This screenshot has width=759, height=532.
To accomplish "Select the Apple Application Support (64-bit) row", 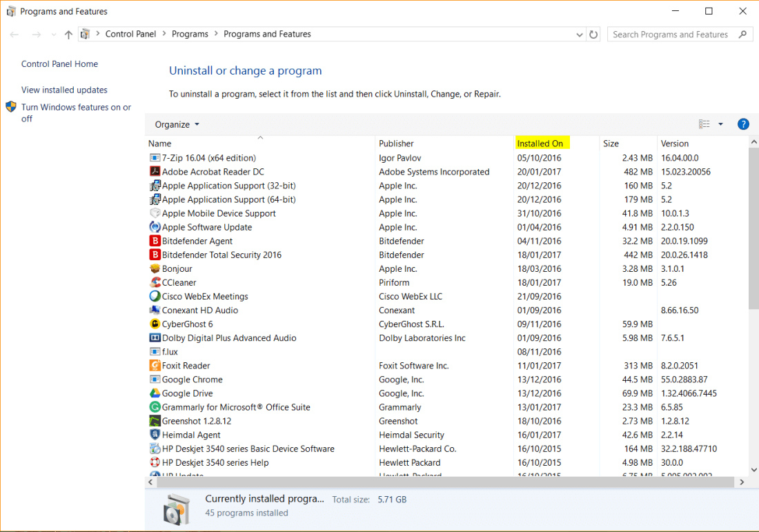I will (447, 199).
